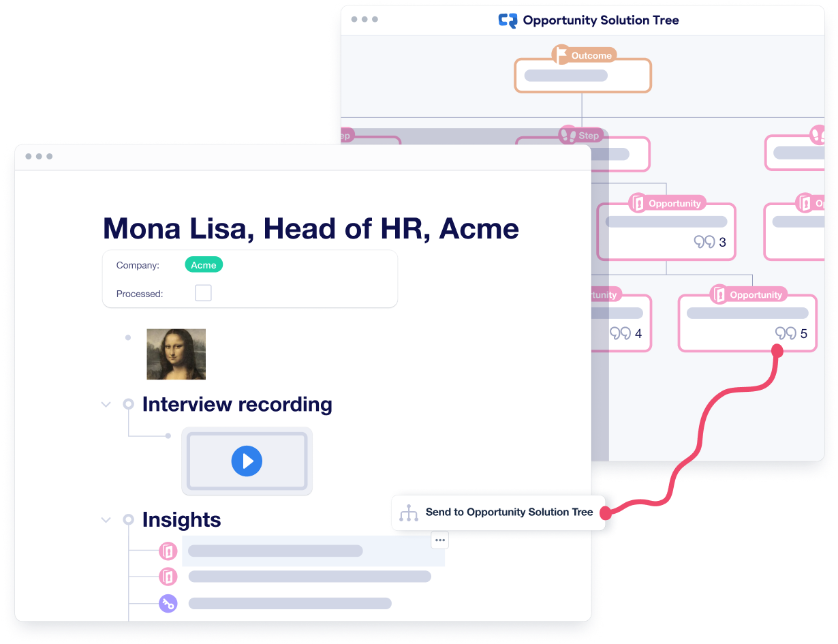The height and width of the screenshot is (644, 838).
Task: Play the interview recording video
Action: 247,461
